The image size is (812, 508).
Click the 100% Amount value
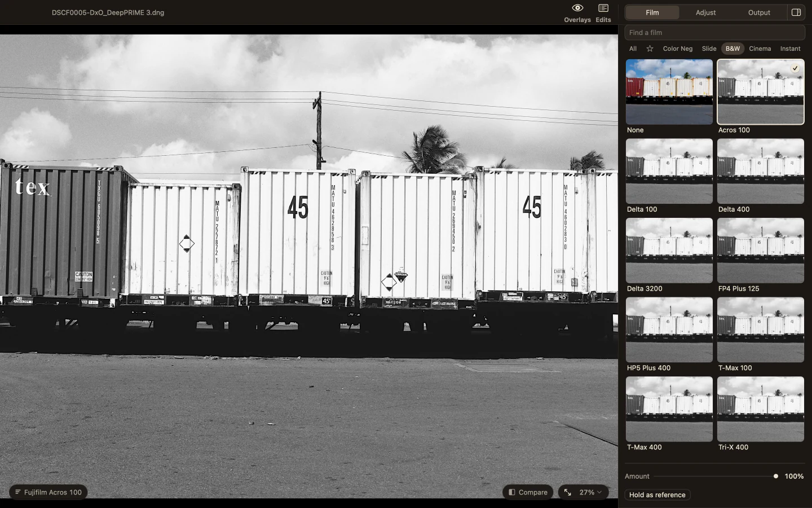tap(794, 476)
